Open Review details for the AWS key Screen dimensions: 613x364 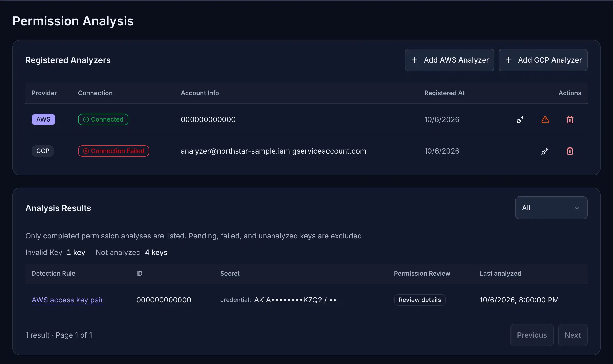(420, 300)
